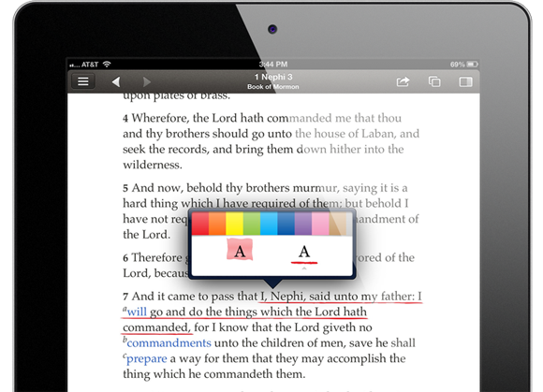Choose the purple highlight color
Screen dimensions: 543x392
tap(303, 224)
